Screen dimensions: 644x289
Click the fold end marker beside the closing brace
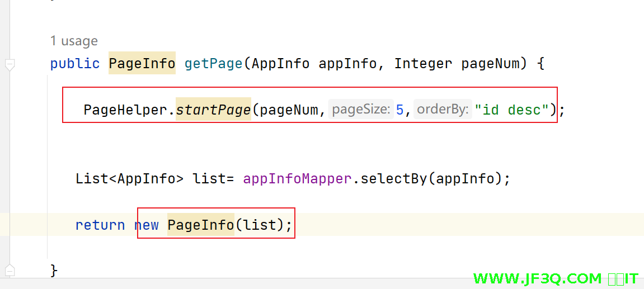(10, 271)
